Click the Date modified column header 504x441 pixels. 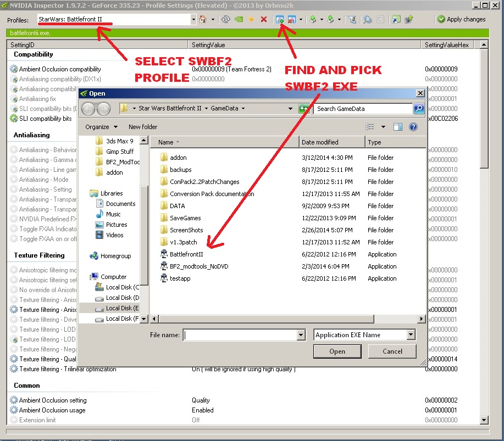coord(332,142)
